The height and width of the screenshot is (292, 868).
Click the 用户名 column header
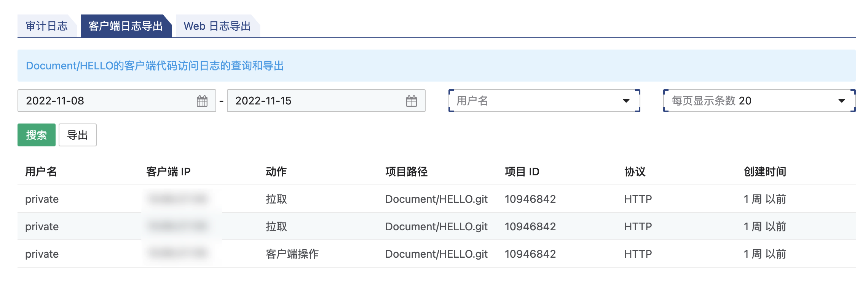(x=41, y=172)
